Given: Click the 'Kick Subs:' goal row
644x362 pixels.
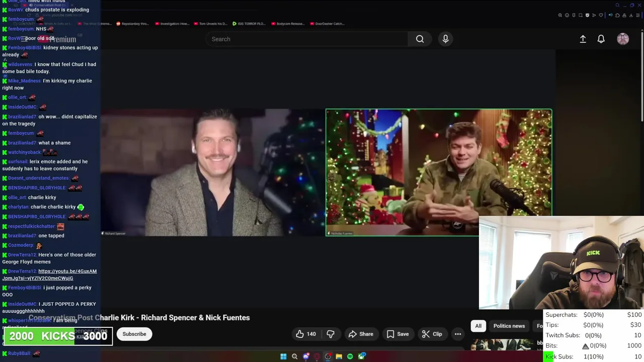Looking at the screenshot, I should click(594, 356).
